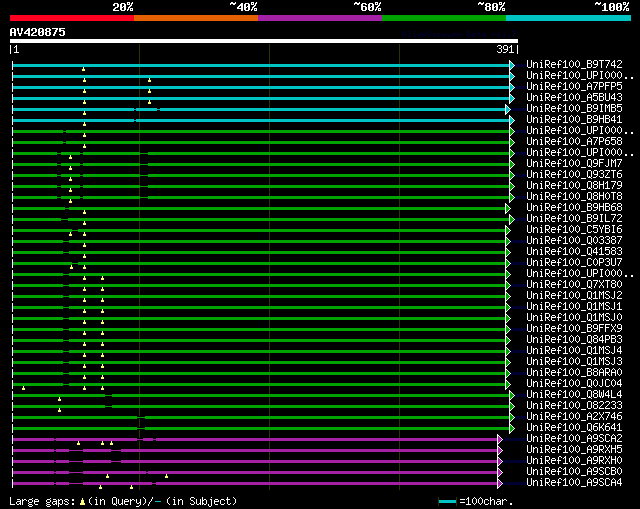Click the AV420875 query name
The image size is (640, 509).
(38, 32)
